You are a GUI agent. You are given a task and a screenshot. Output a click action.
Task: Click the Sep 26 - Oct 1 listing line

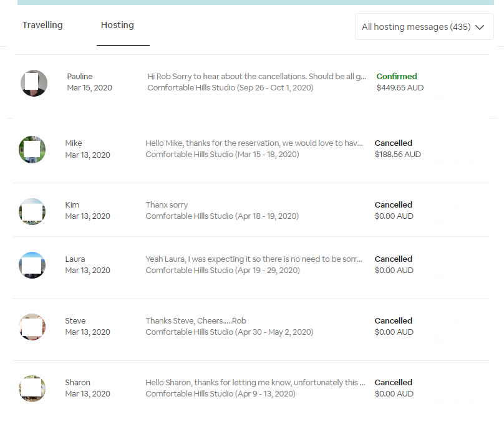[x=230, y=88]
